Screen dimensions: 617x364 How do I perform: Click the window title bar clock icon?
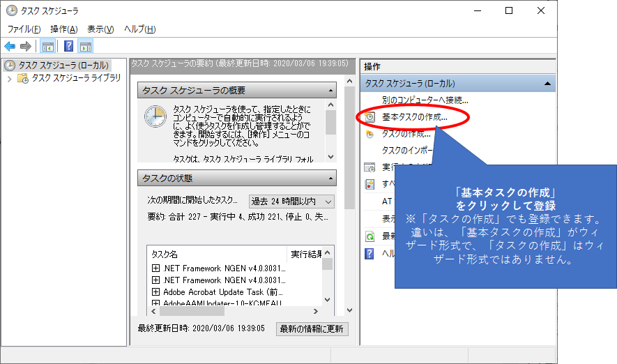tap(12, 10)
